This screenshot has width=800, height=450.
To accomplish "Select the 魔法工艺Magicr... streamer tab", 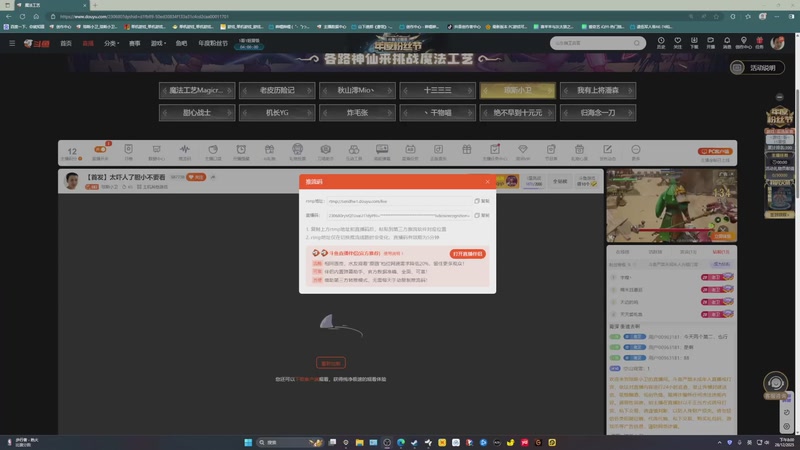I will click(x=197, y=90).
